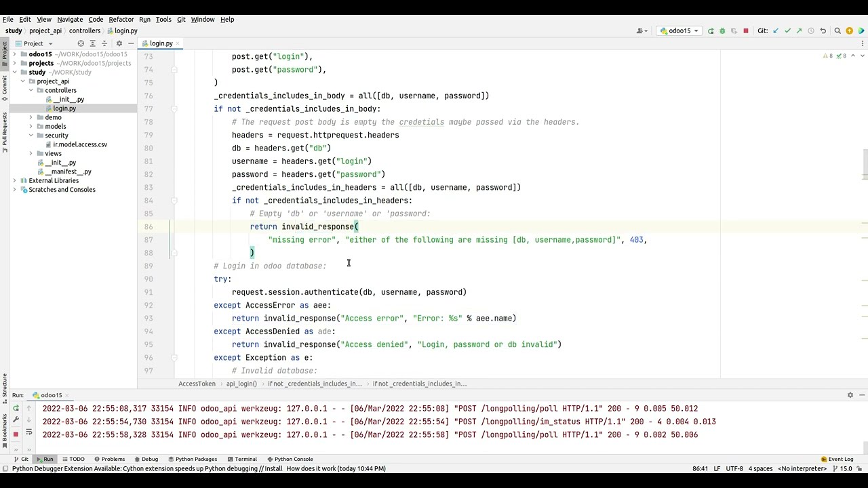This screenshot has width=868, height=488.
Task: Open the Code With Me user dropdown
Action: 642,30
